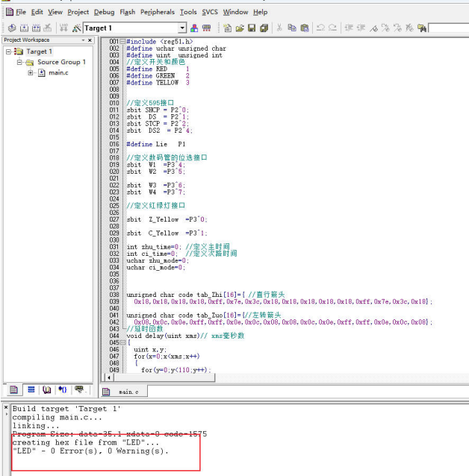Open the Debug menu
Viewport: 469px width, 476px height.
105,12
